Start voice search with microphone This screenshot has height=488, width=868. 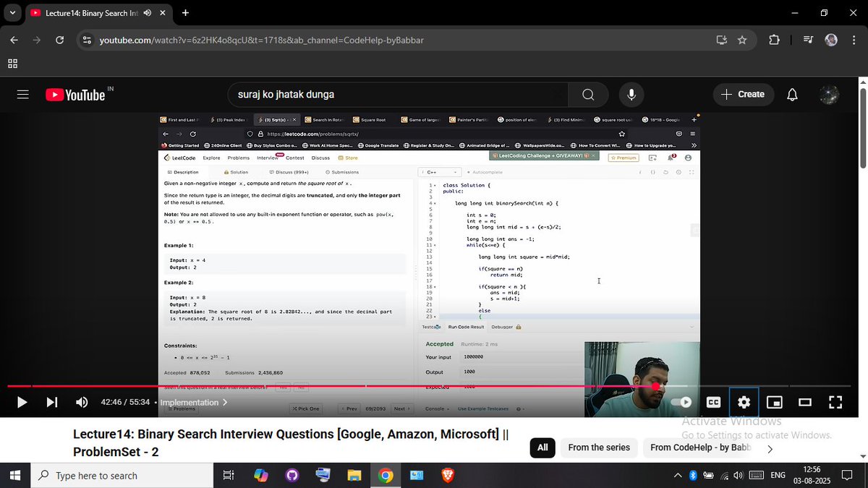click(631, 95)
